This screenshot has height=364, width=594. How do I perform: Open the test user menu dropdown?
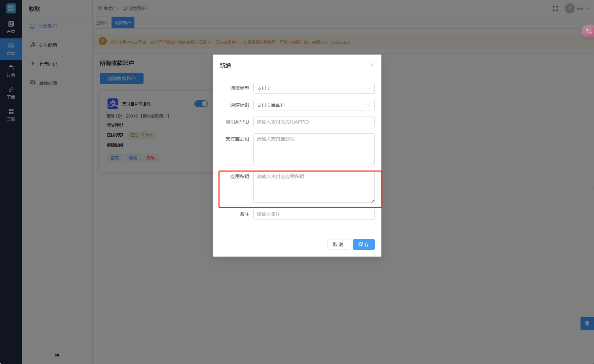577,8
